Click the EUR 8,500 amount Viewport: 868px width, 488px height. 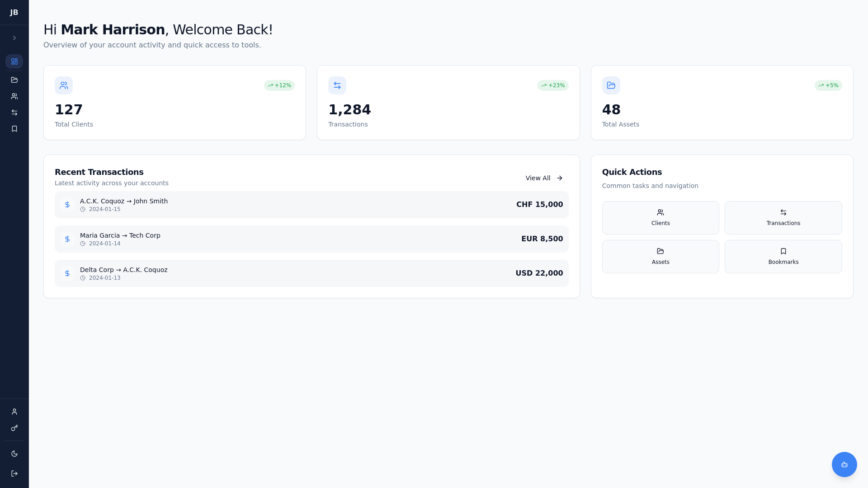(542, 239)
